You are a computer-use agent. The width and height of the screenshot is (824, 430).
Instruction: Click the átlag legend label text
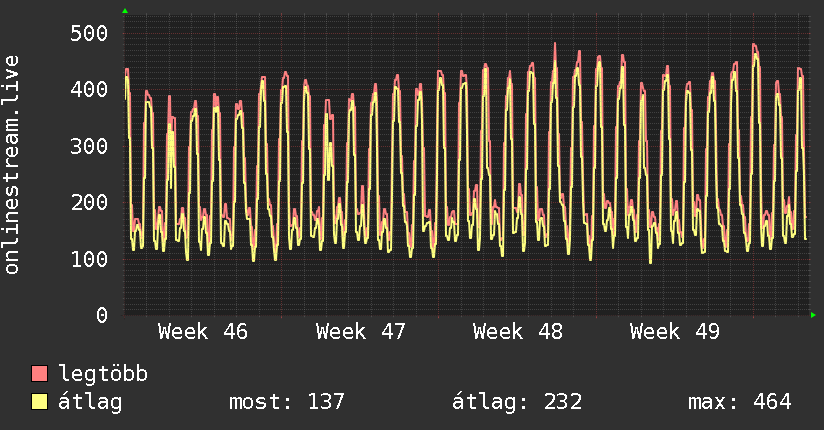pos(90,402)
